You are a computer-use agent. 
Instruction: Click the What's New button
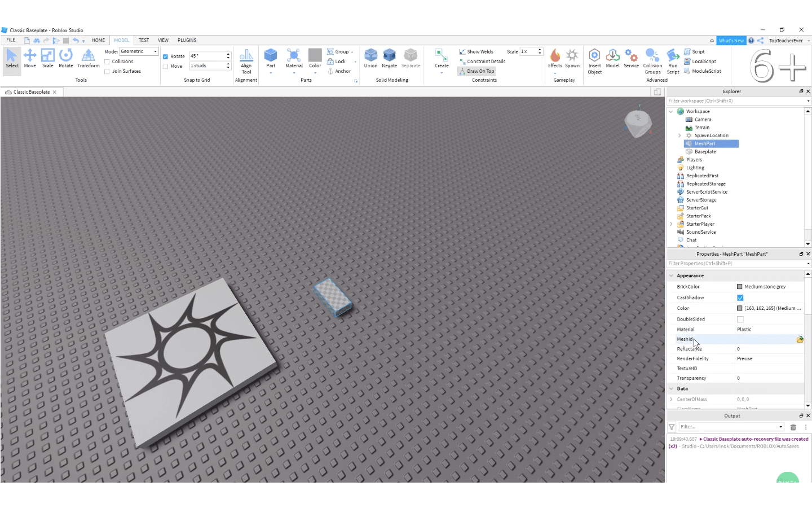click(x=731, y=41)
